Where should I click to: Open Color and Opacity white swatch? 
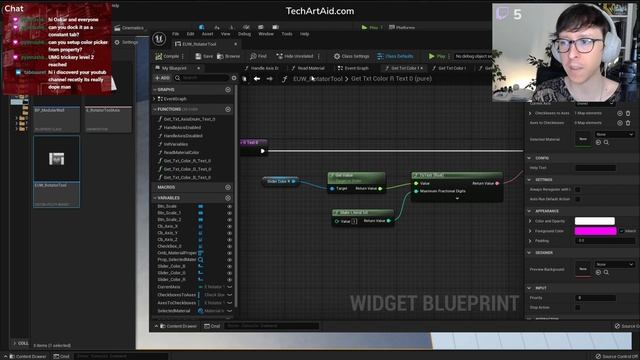point(595,221)
